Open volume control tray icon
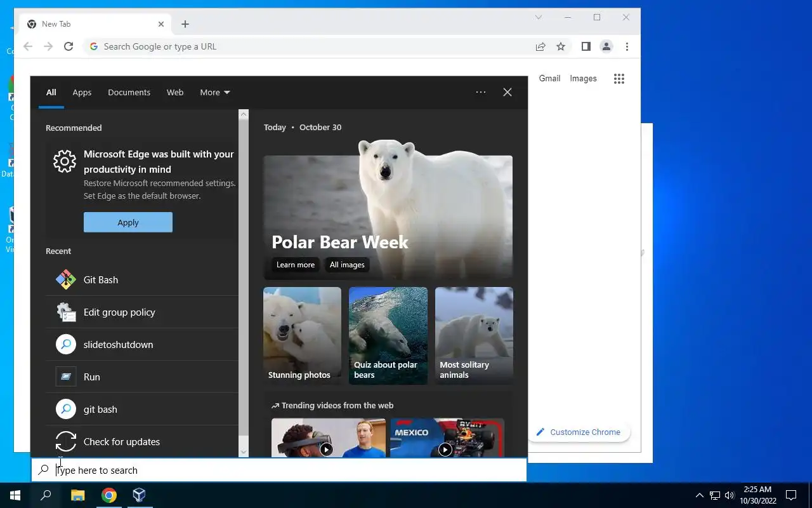 [x=730, y=495]
